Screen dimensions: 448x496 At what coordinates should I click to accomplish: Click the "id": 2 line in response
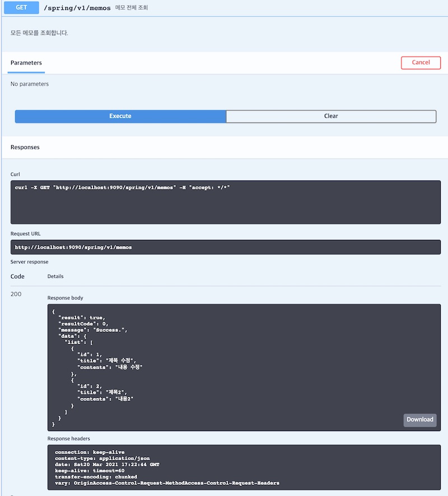tap(90, 386)
